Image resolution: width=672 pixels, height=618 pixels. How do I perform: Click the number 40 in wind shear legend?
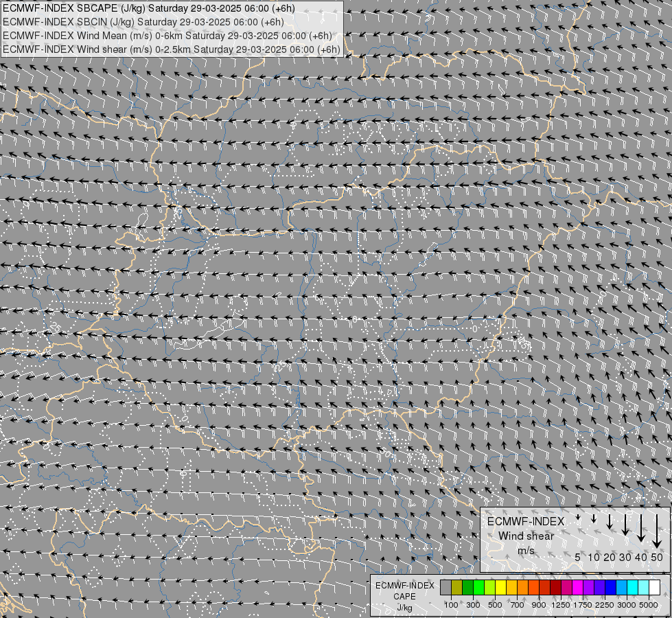pyautogui.click(x=640, y=557)
